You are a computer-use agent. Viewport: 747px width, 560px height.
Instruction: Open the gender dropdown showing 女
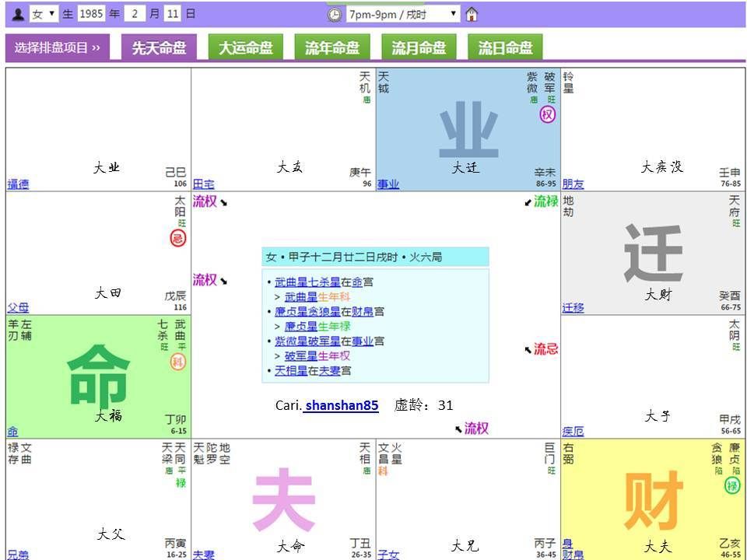(44, 14)
